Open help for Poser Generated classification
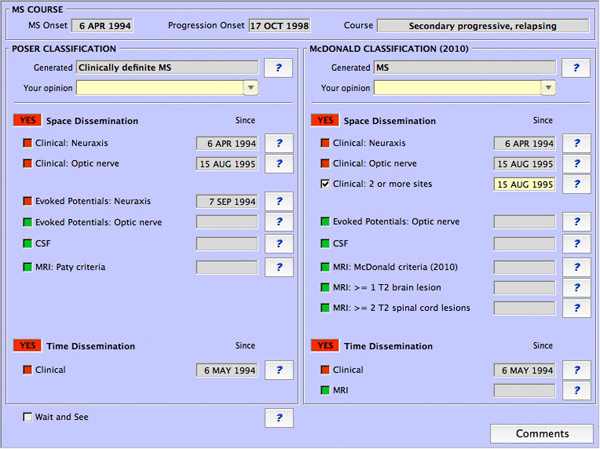The height and width of the screenshot is (449, 600). pyautogui.click(x=279, y=68)
